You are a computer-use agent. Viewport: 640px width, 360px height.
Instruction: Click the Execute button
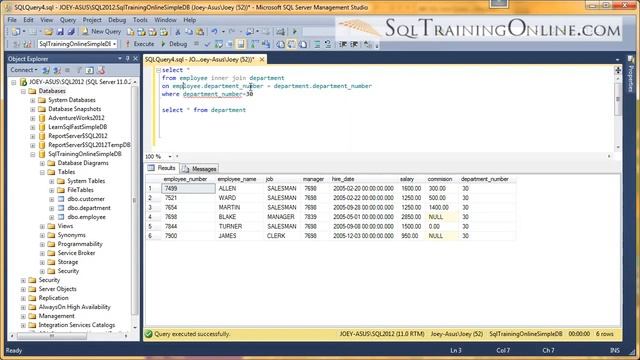coord(140,44)
